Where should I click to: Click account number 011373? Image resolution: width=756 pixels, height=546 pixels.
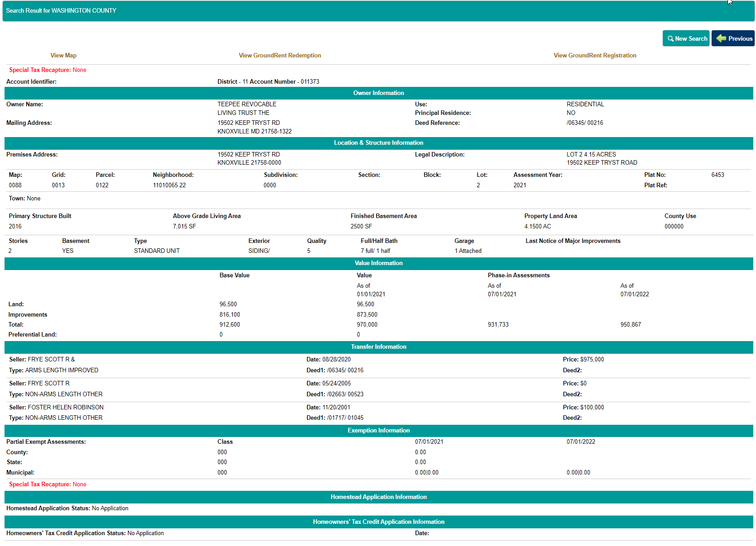310,82
